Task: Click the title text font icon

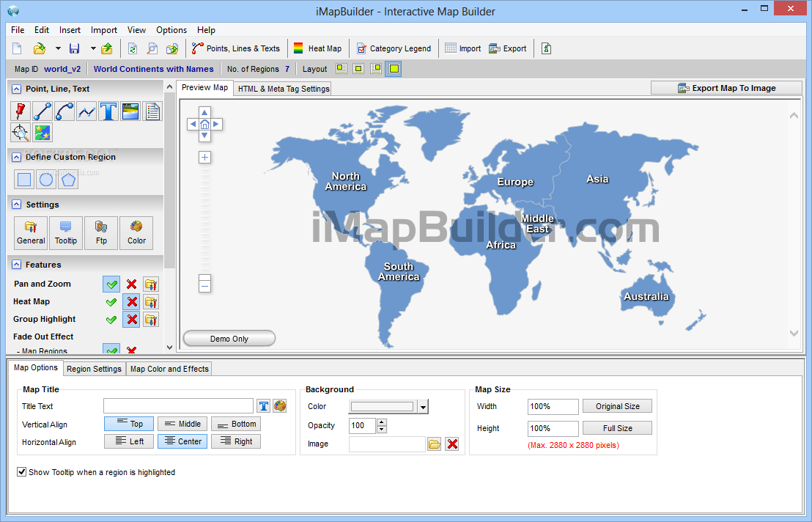Action: [264, 406]
